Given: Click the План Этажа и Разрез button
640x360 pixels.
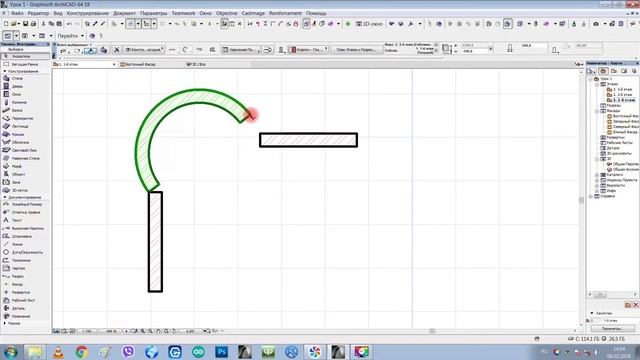Looking at the screenshot, I should (356, 50).
